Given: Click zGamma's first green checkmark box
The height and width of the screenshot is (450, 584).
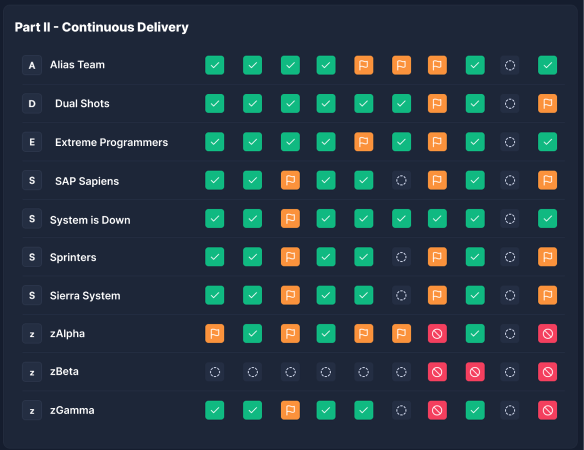Looking at the screenshot, I should [215, 410].
